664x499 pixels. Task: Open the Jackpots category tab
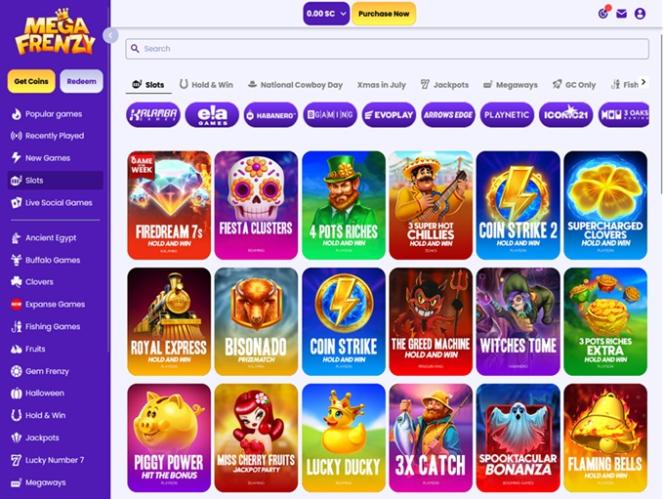point(445,85)
